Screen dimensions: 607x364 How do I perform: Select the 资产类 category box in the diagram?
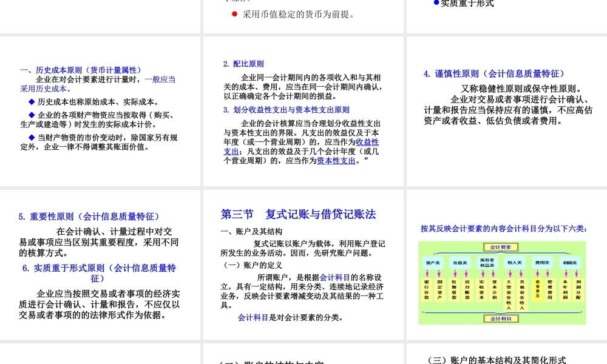tap(433, 263)
